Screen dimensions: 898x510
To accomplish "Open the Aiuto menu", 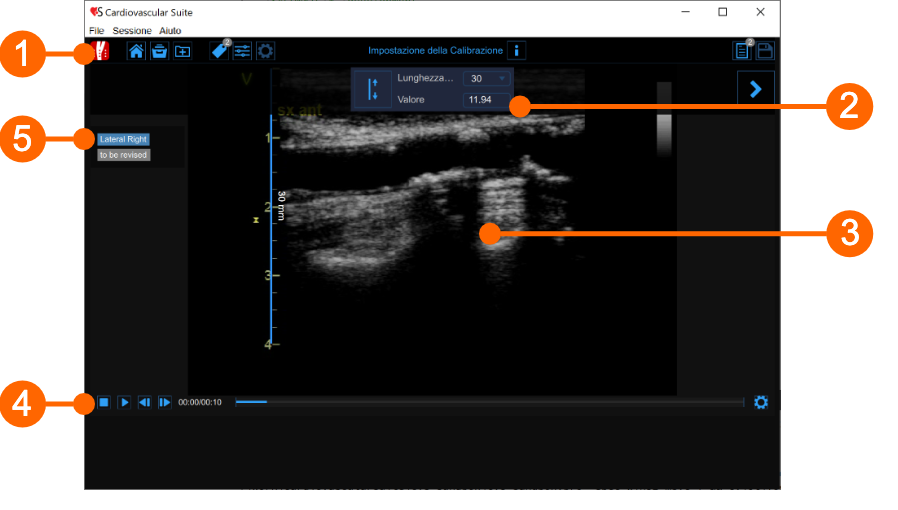I will pyautogui.click(x=170, y=31).
